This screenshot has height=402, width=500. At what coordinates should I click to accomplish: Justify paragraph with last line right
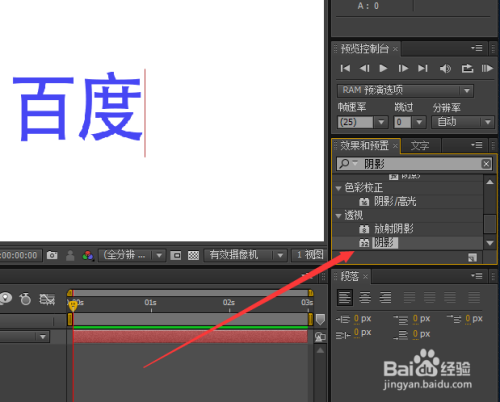(x=450, y=297)
